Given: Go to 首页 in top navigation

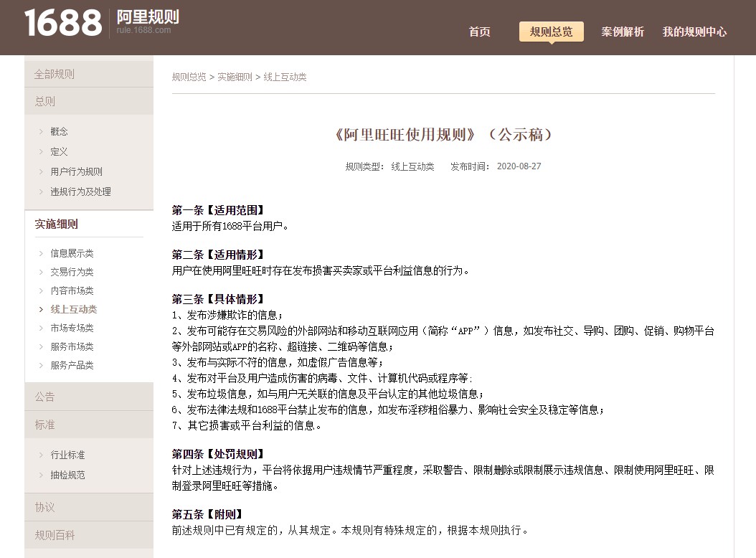Looking at the screenshot, I should (x=480, y=32).
